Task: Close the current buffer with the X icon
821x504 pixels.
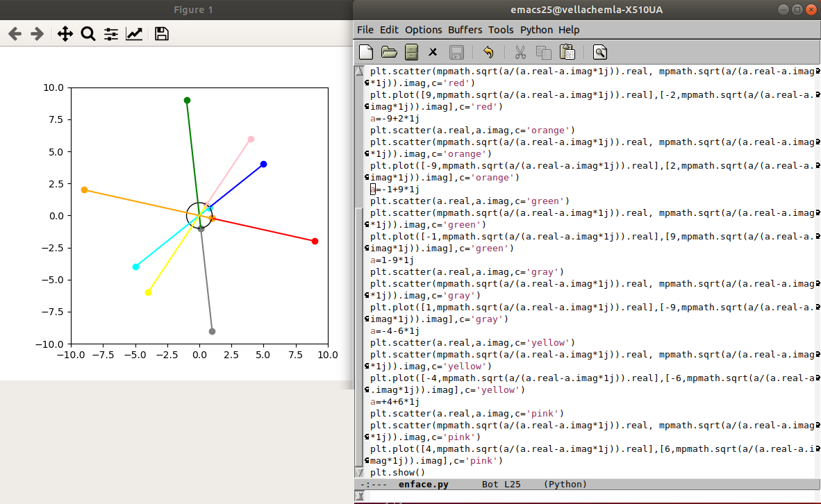Action: pos(433,52)
